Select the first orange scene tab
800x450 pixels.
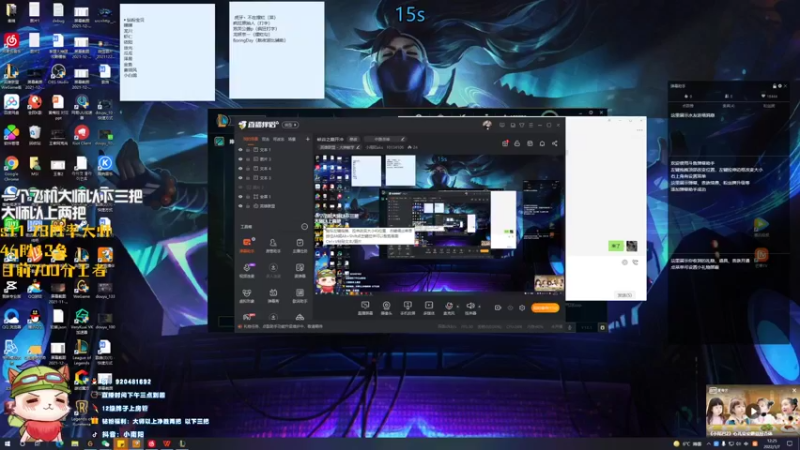pyautogui.click(x=250, y=139)
